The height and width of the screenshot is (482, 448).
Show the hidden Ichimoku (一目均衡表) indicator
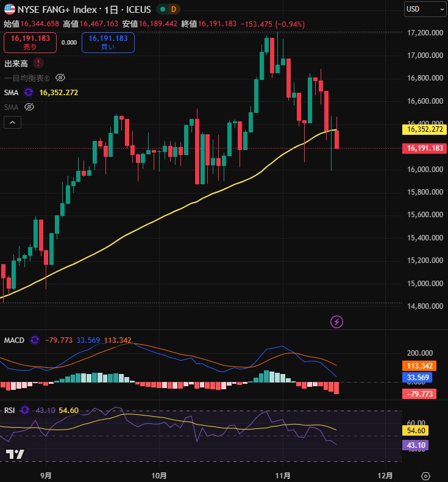pyautogui.click(x=60, y=77)
